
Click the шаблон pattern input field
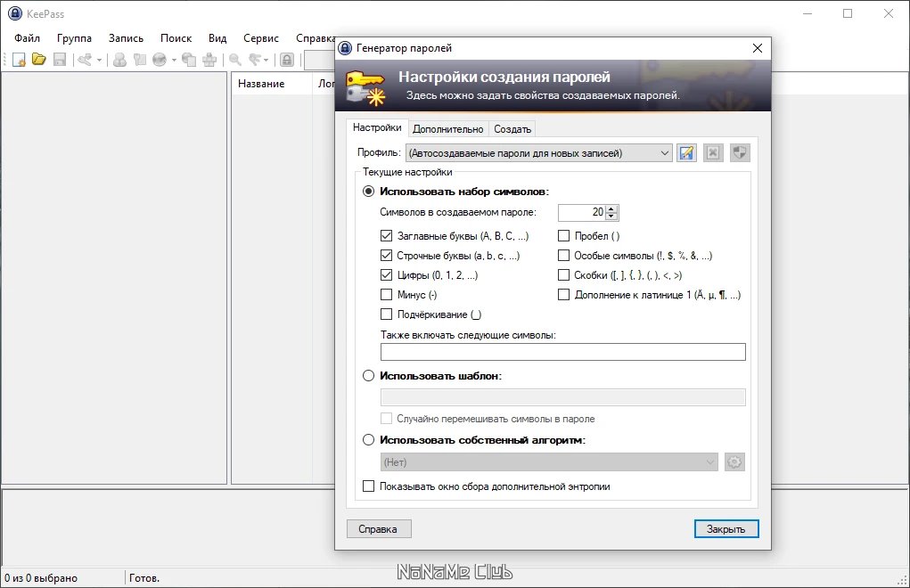563,397
